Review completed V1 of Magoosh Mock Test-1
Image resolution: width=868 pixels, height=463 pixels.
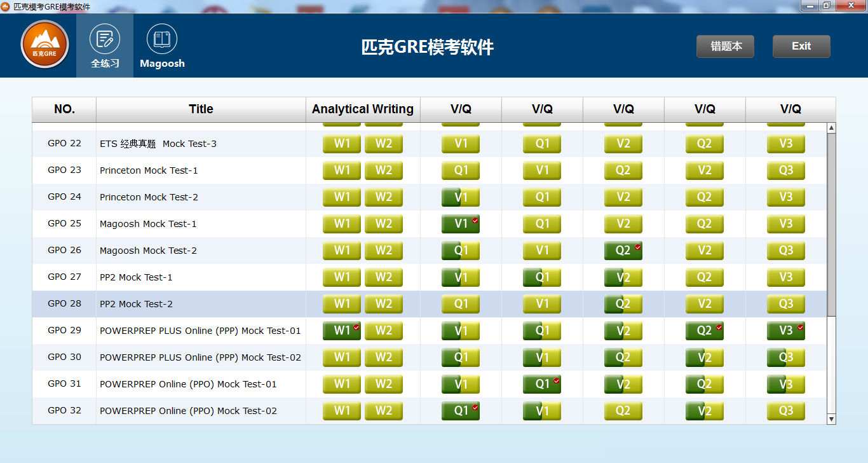[461, 224]
